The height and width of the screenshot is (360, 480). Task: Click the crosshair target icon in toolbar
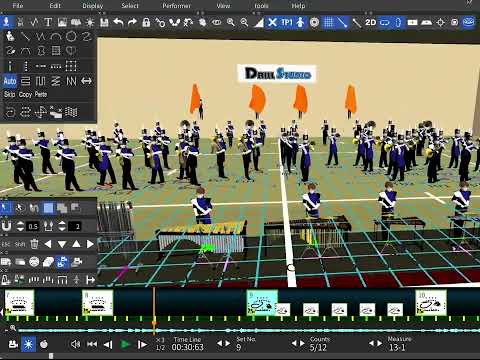pyautogui.click(x=441, y=22)
